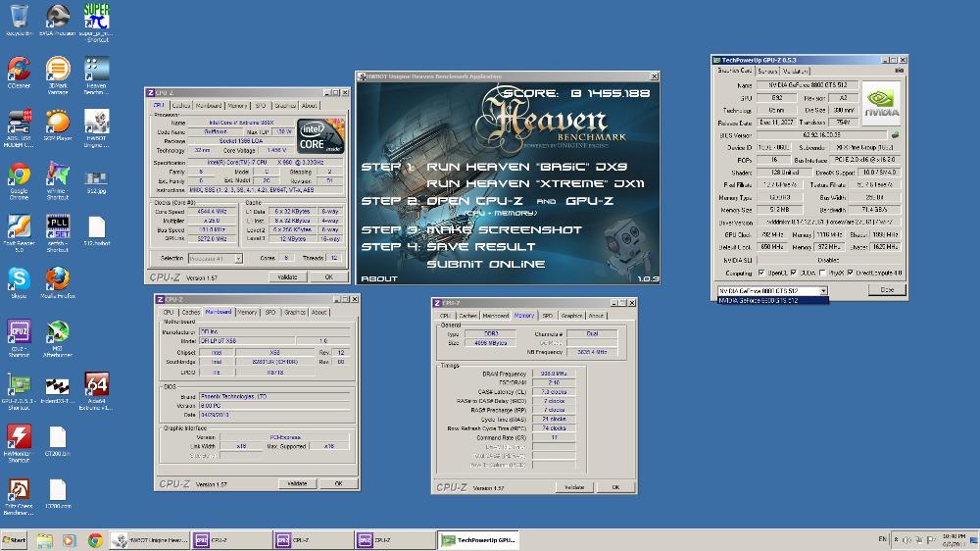Click the BIOS save chip icon in GPU-Z
The width and height of the screenshot is (980, 551).
895,134
